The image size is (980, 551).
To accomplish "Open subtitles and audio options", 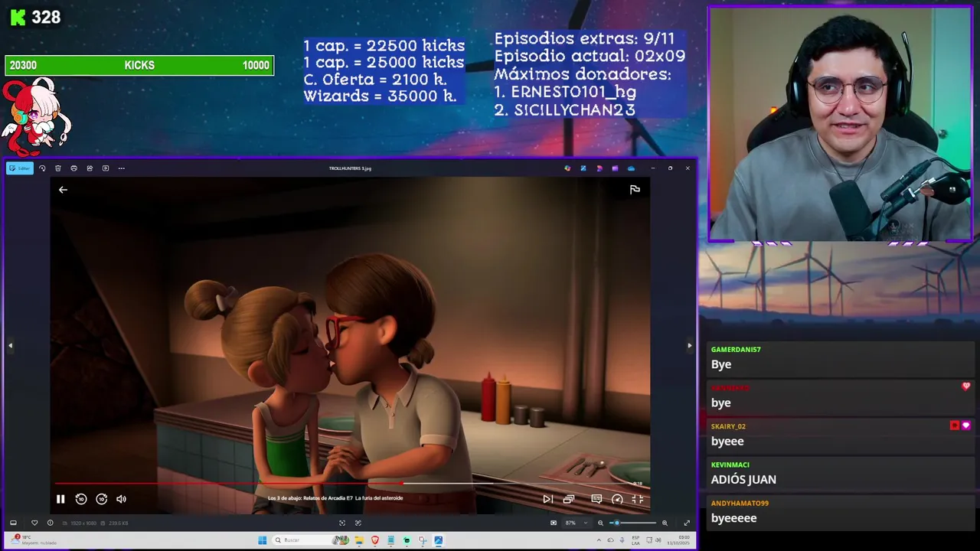I will (x=596, y=499).
